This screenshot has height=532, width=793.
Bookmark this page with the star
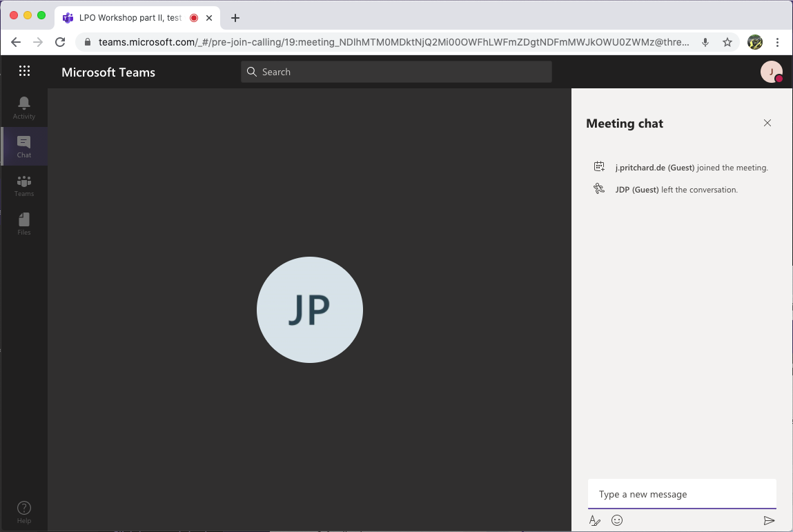pyautogui.click(x=727, y=42)
